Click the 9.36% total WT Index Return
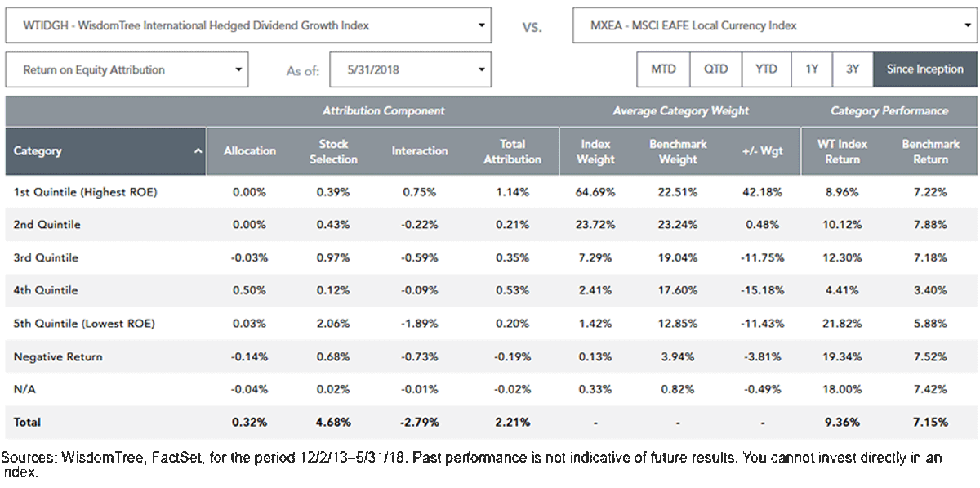The image size is (980, 488). (842, 423)
